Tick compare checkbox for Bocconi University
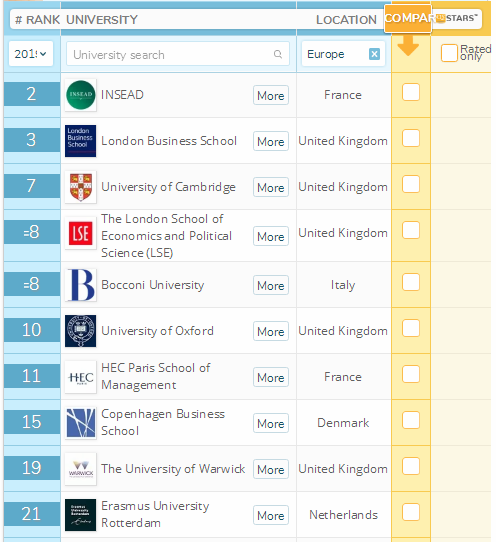Image resolution: width=496 pixels, height=542 pixels. pos(411,282)
